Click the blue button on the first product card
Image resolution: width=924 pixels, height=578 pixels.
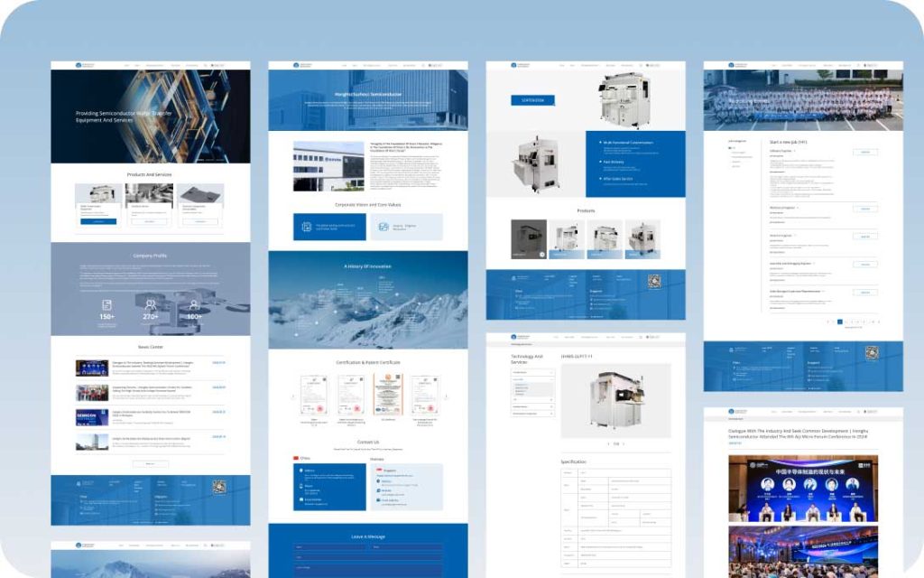pyautogui.click(x=98, y=221)
